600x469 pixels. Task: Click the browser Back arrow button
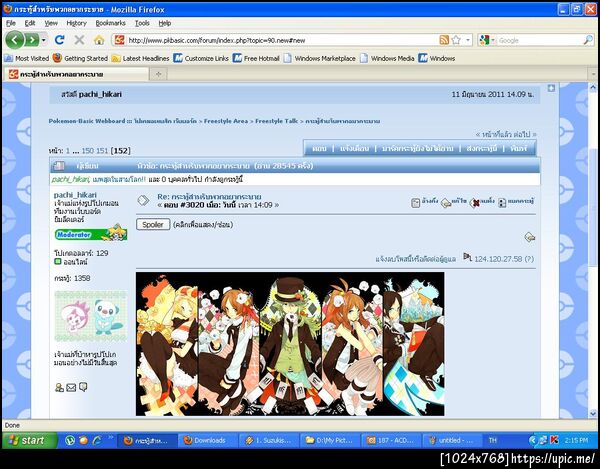click(x=15, y=40)
